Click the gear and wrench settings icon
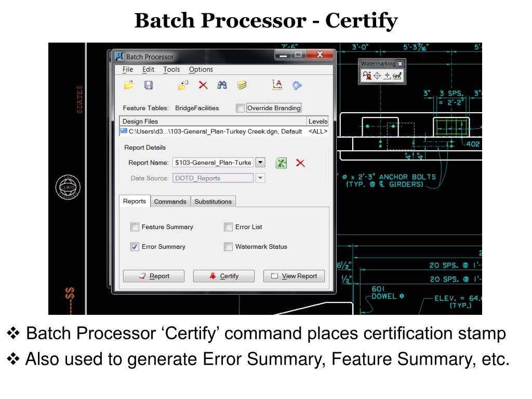Image resolution: width=532 pixels, height=399 pixels. (297, 85)
